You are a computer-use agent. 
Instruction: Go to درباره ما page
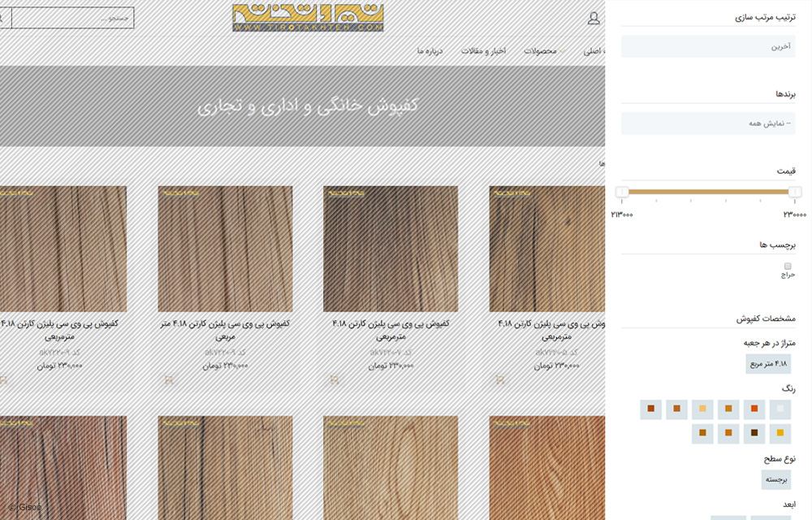pyautogui.click(x=430, y=51)
